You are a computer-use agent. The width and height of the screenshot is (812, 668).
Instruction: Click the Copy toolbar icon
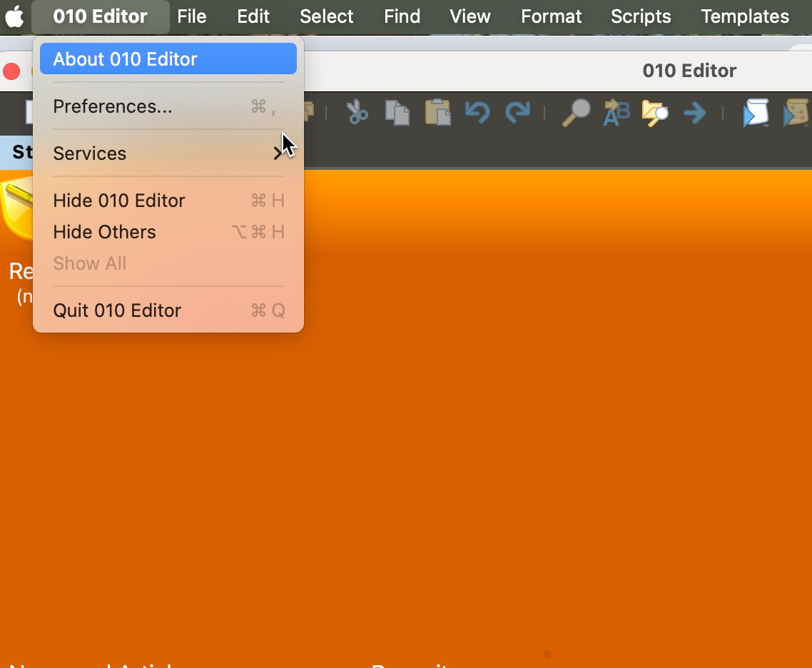397,113
